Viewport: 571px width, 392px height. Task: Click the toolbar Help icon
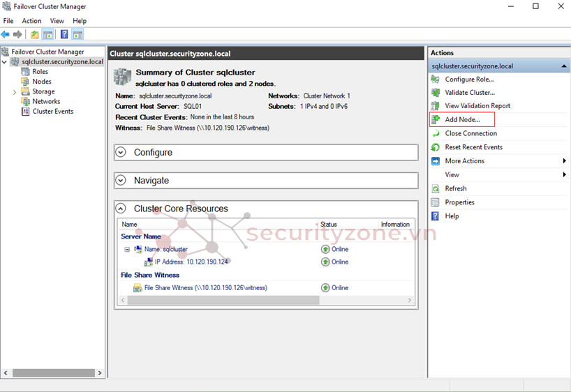click(x=64, y=34)
